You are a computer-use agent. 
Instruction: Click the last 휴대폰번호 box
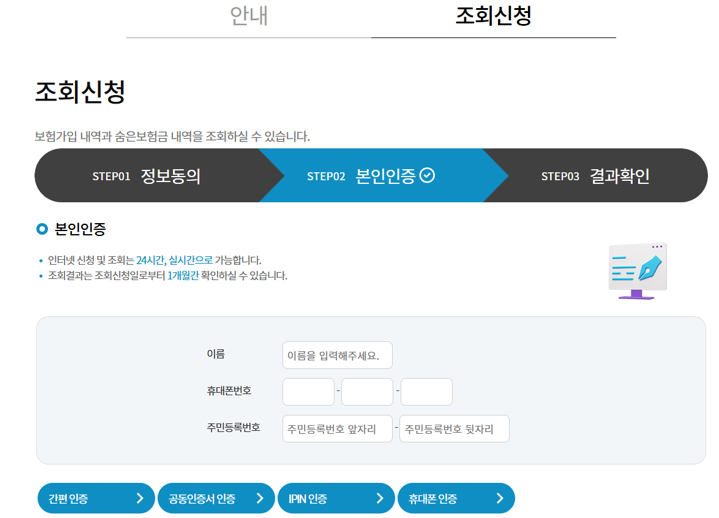click(x=426, y=392)
